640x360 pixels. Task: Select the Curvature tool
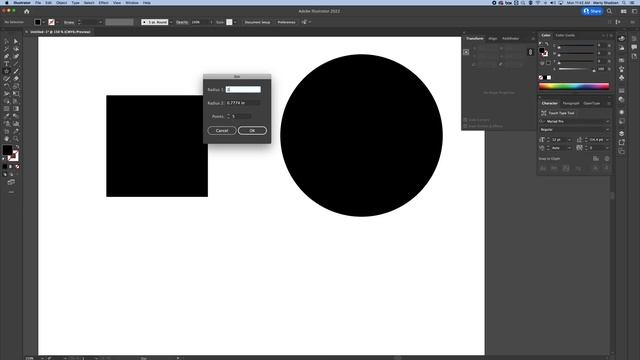(16, 56)
